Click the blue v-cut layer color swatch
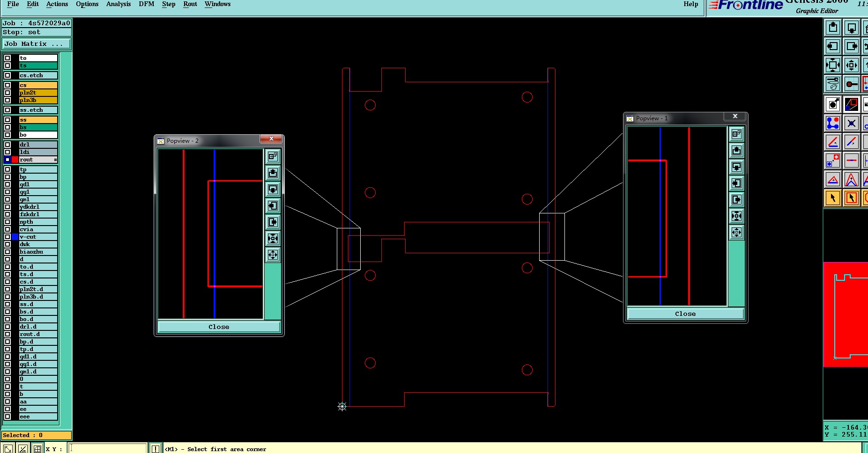 (x=15, y=237)
